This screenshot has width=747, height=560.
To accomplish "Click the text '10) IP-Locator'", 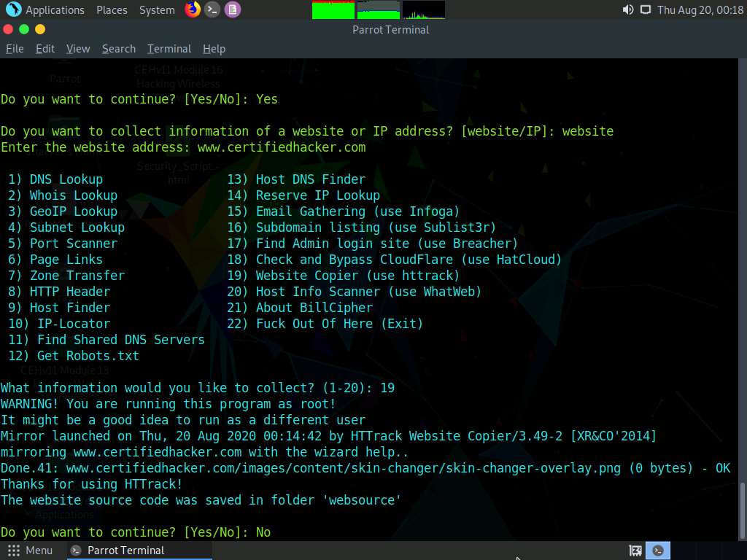I will [x=59, y=324].
